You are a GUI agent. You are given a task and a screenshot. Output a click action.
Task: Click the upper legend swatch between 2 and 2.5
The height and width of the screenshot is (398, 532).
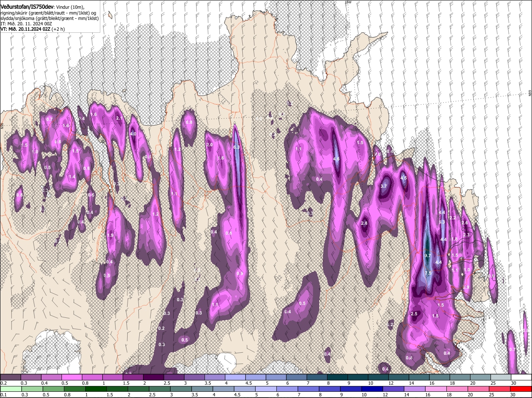click(153, 377)
